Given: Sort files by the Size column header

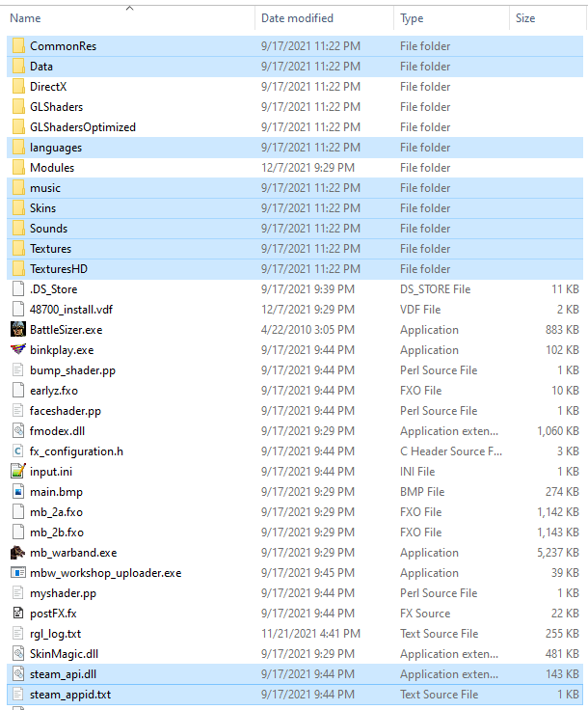Looking at the screenshot, I should click(525, 18).
